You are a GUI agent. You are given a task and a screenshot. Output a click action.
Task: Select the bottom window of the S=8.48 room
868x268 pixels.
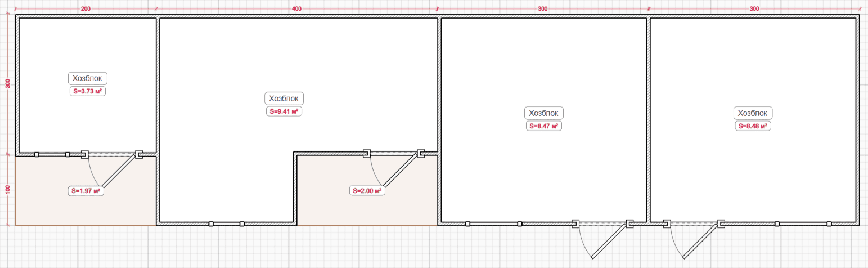803,224
